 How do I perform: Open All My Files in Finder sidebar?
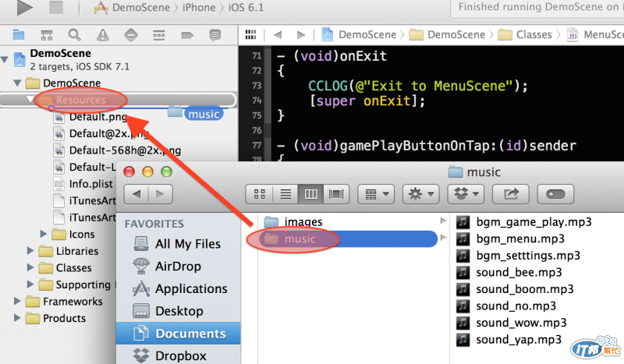177,243
